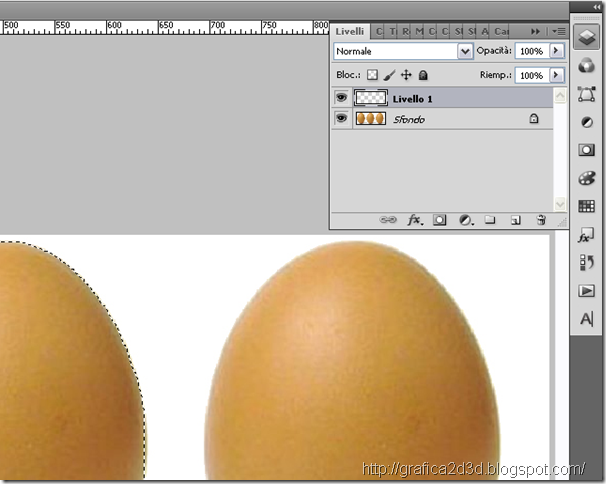Open the Swatches grid panel icon

(586, 206)
